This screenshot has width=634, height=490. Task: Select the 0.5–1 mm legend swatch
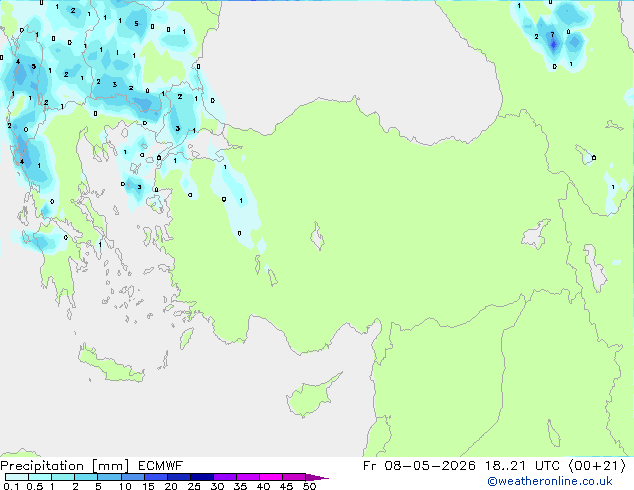coord(40,477)
